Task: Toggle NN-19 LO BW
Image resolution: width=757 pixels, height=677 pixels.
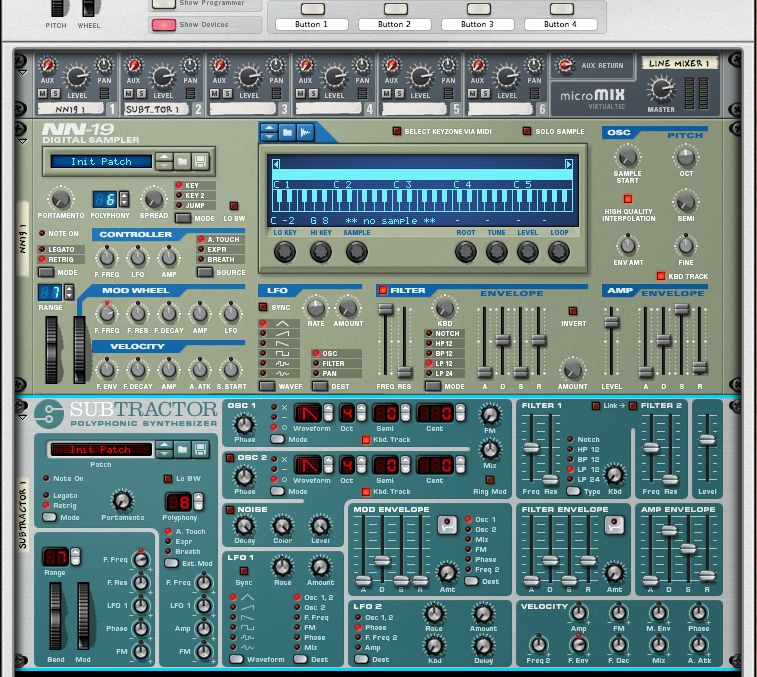Action: click(x=234, y=206)
